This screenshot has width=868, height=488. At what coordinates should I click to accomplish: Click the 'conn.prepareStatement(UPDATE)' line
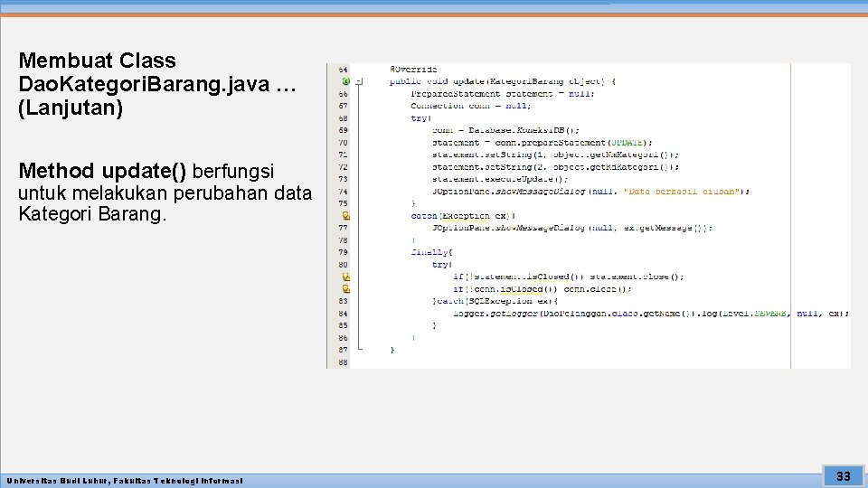point(542,143)
